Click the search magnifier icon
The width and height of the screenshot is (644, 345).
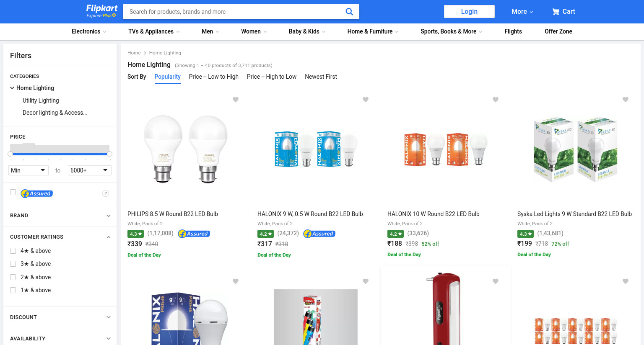coord(349,12)
